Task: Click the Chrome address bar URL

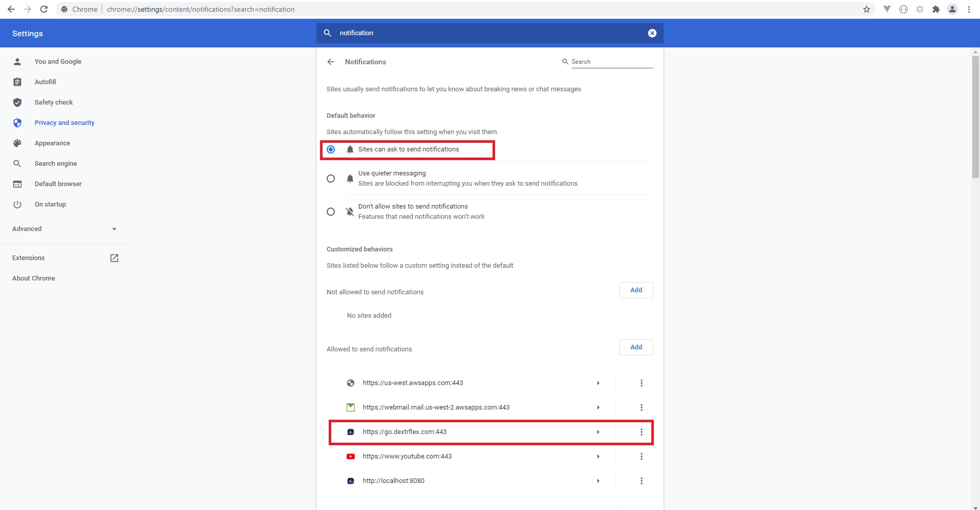Action: [x=201, y=9]
